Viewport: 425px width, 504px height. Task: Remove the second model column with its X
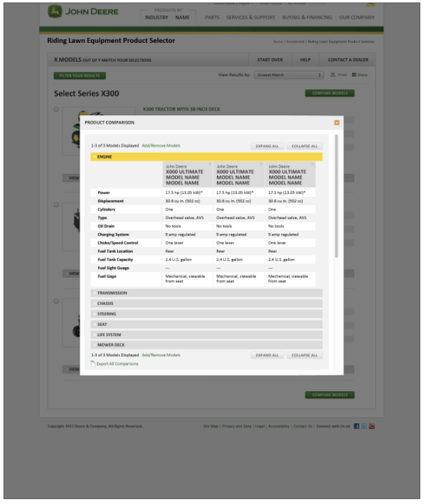[x=261, y=164]
